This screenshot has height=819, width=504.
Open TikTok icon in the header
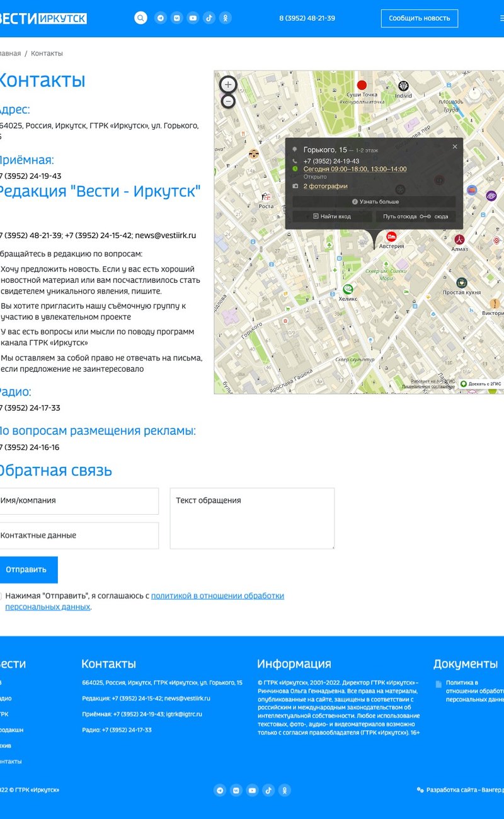click(209, 18)
